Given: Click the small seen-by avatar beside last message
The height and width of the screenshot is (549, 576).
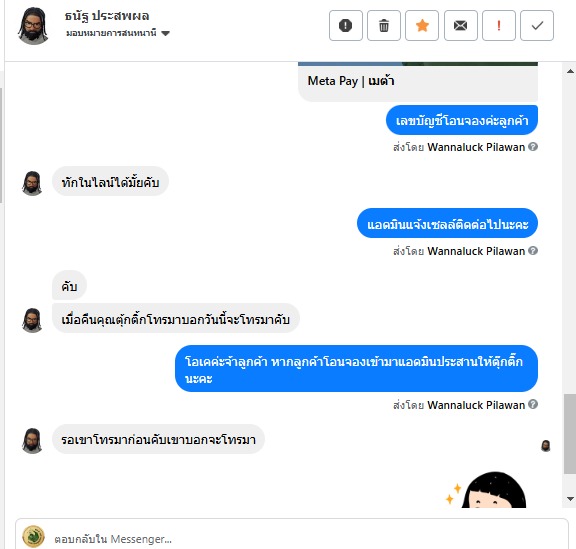Looking at the screenshot, I should pyautogui.click(x=546, y=446).
